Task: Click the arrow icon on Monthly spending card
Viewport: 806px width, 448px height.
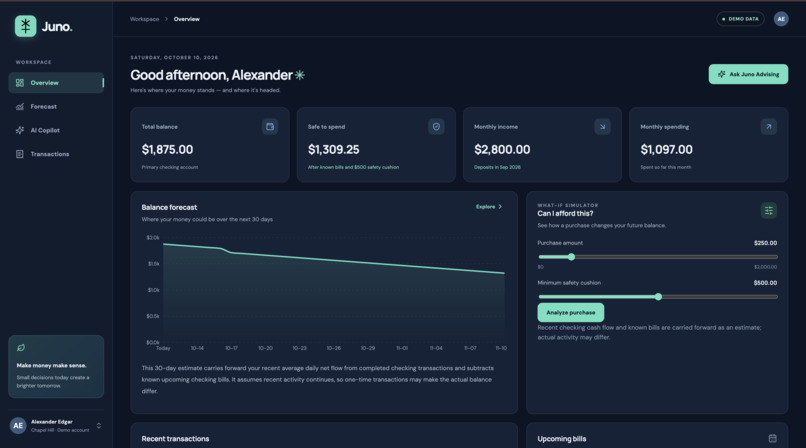Action: click(768, 126)
